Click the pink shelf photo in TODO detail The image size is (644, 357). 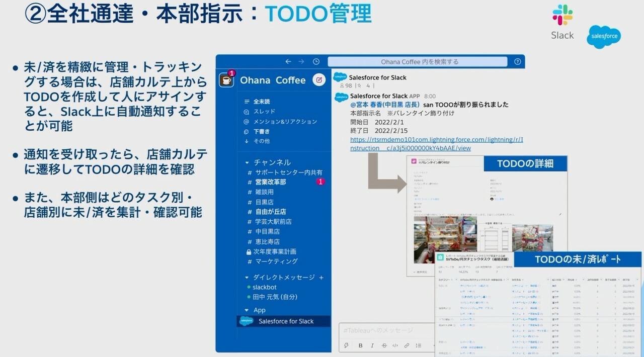pos(532,238)
